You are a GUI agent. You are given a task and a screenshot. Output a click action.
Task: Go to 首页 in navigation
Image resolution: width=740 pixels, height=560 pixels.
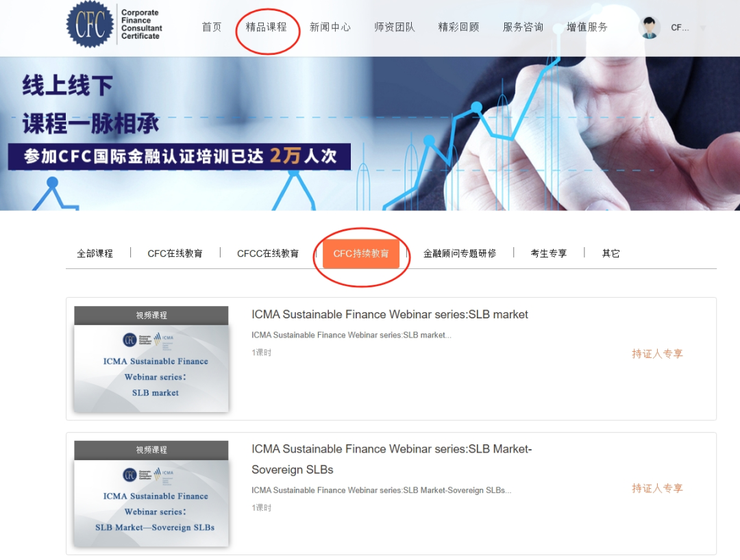click(212, 27)
